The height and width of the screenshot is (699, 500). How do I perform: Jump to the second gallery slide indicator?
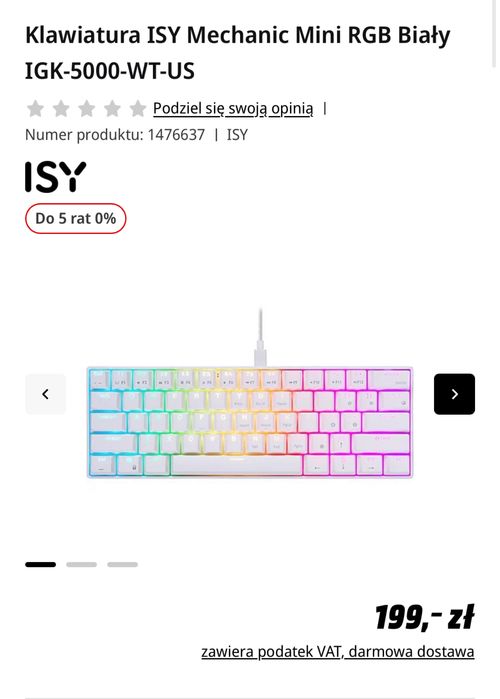[x=82, y=564]
